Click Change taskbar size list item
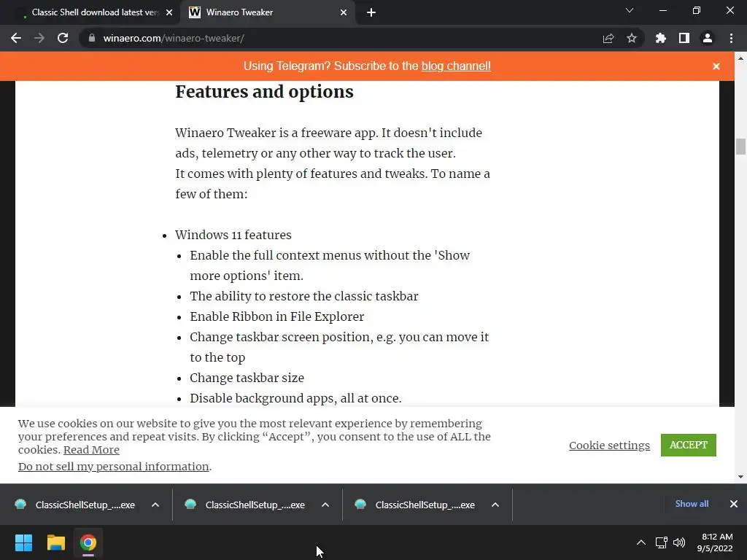 point(247,378)
